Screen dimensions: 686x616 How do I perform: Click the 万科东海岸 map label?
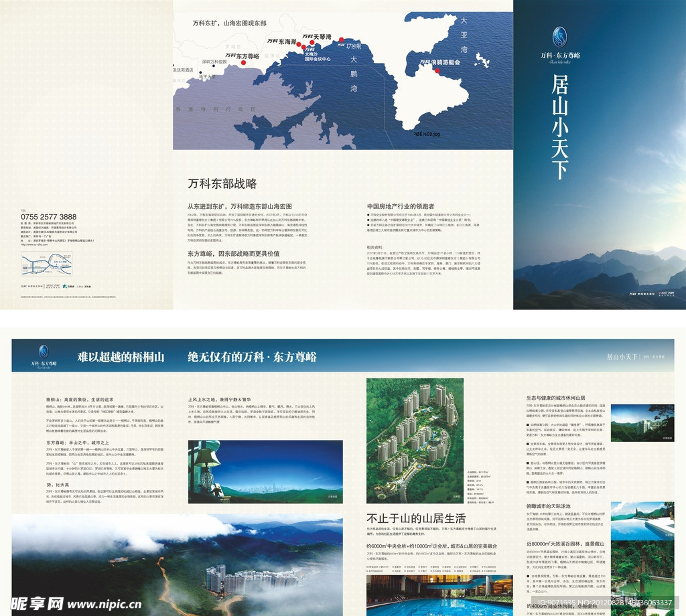[x=281, y=42]
